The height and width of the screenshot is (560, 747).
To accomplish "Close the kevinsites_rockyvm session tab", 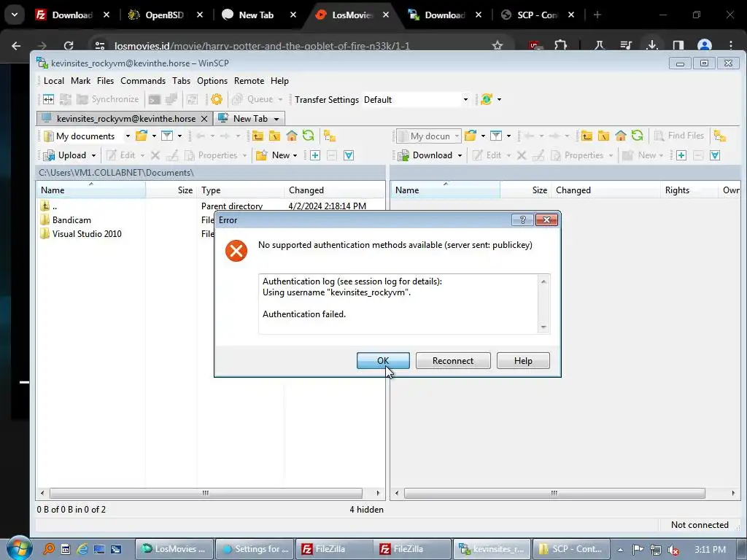I will click(x=204, y=119).
